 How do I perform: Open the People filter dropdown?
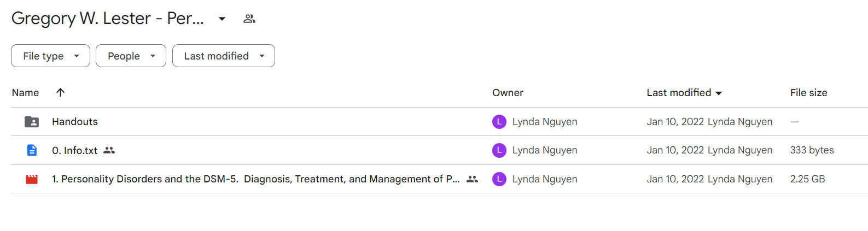coord(131,56)
